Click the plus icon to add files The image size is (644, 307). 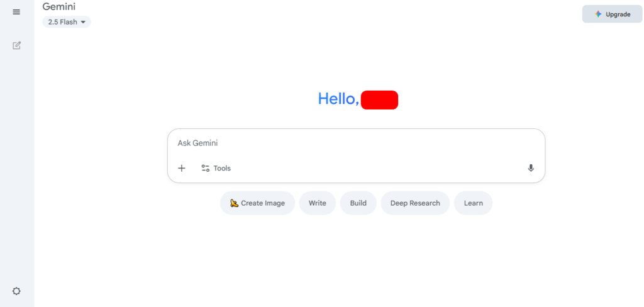pyautogui.click(x=182, y=168)
